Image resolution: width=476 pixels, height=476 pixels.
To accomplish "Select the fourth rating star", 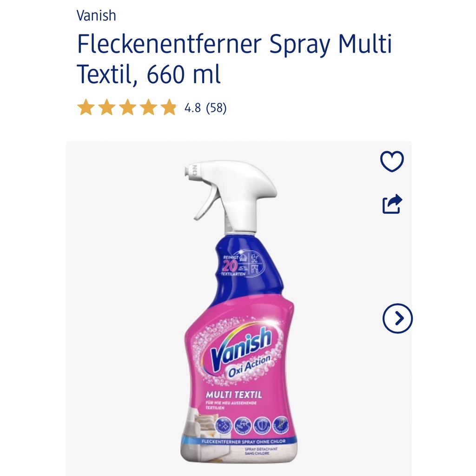I will tap(149, 107).
